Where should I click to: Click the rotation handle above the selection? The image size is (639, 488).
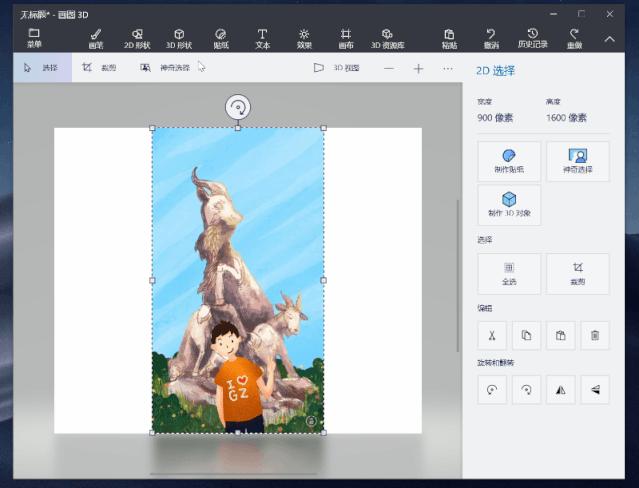point(237,107)
